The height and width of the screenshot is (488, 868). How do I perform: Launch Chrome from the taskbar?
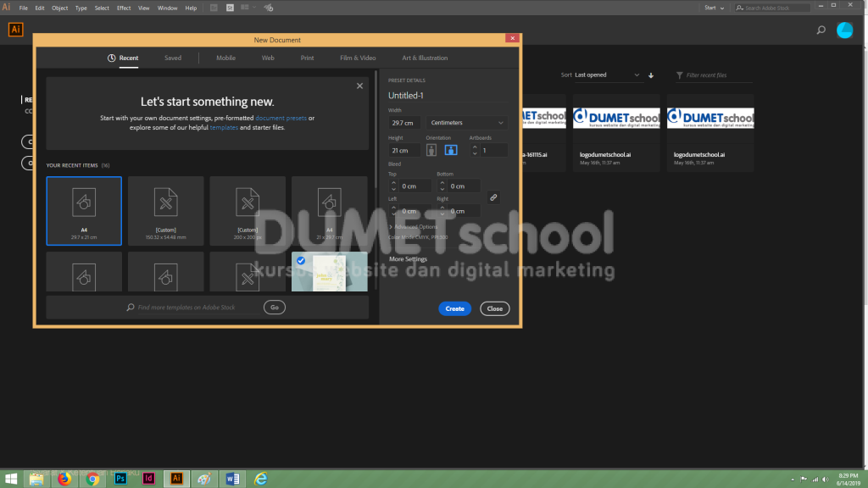click(x=92, y=479)
